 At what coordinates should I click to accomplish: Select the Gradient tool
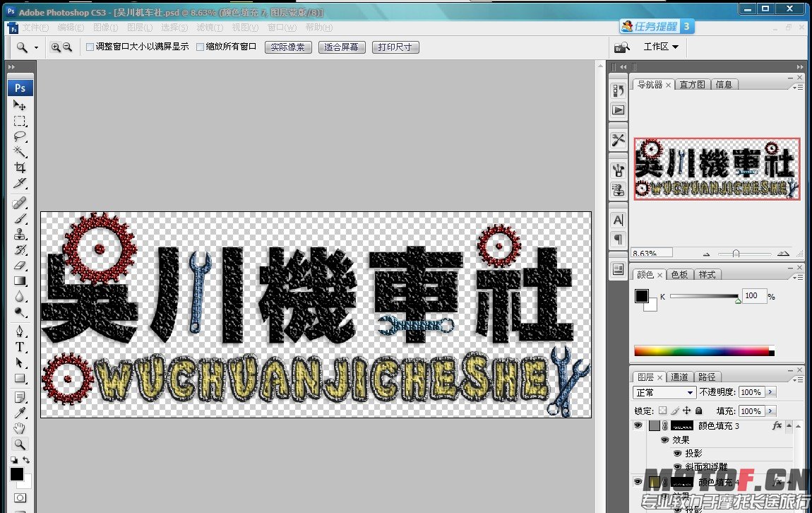tap(20, 281)
